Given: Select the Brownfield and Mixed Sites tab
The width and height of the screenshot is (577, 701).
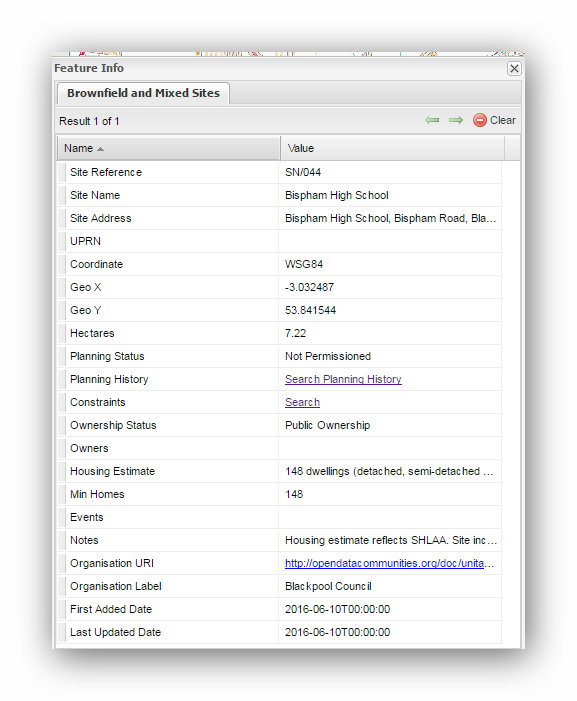Looking at the screenshot, I should click(143, 93).
